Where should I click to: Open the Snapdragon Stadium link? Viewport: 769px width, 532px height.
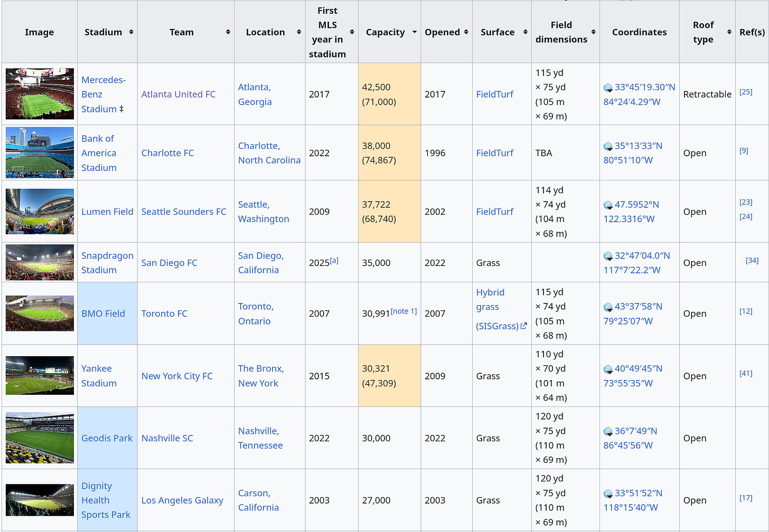[107, 262]
